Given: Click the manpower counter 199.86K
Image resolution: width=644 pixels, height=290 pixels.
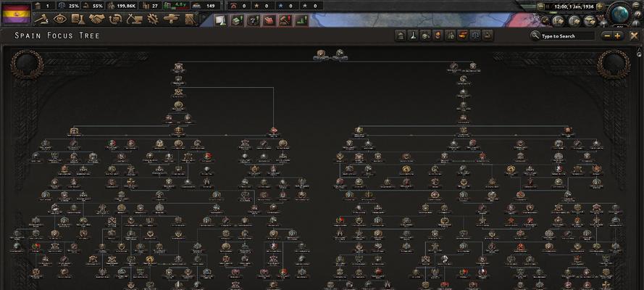Looking at the screenshot, I should click(122, 6).
